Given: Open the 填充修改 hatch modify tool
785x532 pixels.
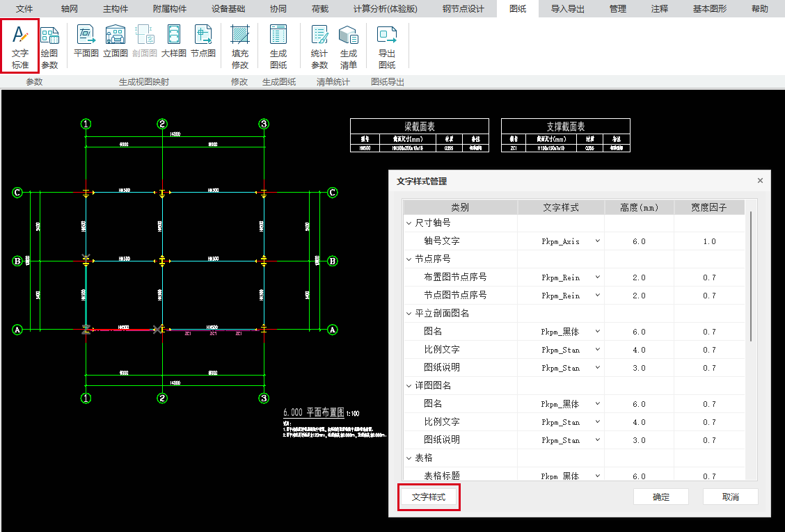Looking at the screenshot, I should [x=239, y=46].
